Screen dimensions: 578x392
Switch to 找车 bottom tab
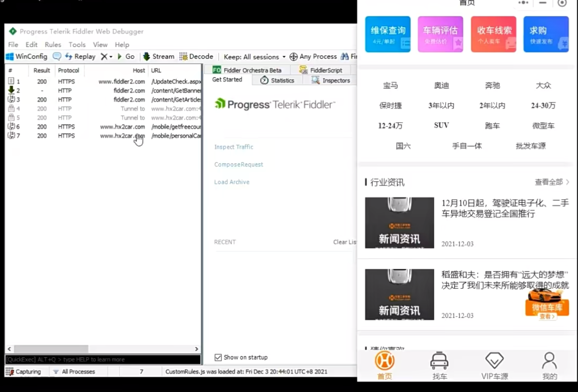tap(439, 366)
